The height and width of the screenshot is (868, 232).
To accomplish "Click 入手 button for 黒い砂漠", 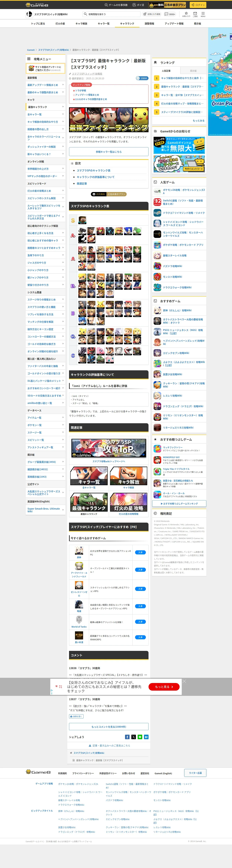I will (140, 637).
